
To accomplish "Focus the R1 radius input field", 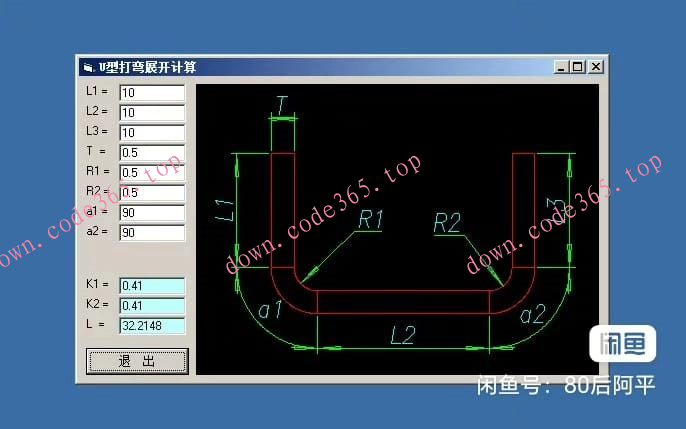I will (x=152, y=173).
